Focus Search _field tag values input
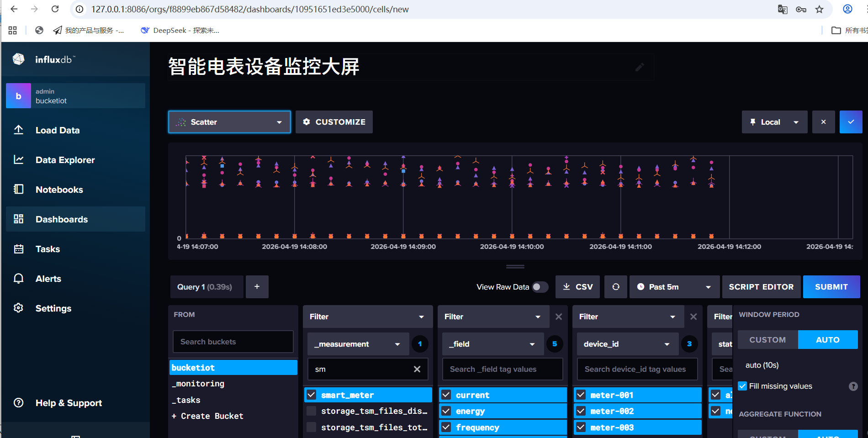This screenshot has width=868, height=438. click(503, 369)
